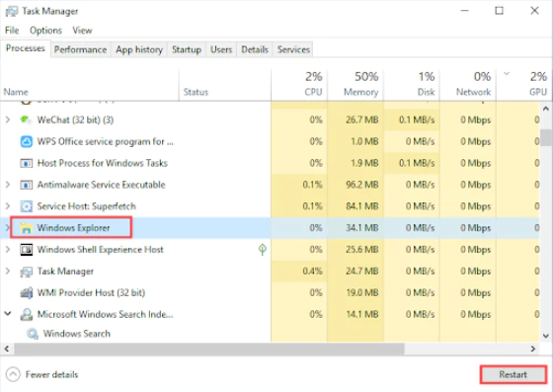Click the sort chevron above the GPU column
This screenshot has width=553, height=392.
click(507, 74)
